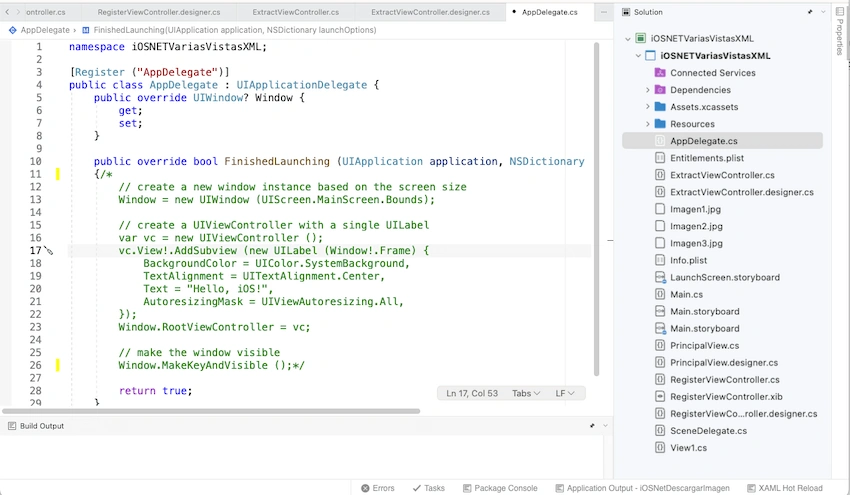The height and width of the screenshot is (495, 850).
Task: Open Main.cs file
Action: click(686, 294)
